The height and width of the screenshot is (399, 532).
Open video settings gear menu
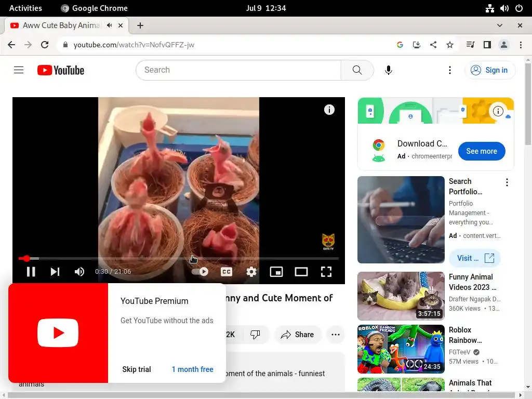pyautogui.click(x=251, y=271)
